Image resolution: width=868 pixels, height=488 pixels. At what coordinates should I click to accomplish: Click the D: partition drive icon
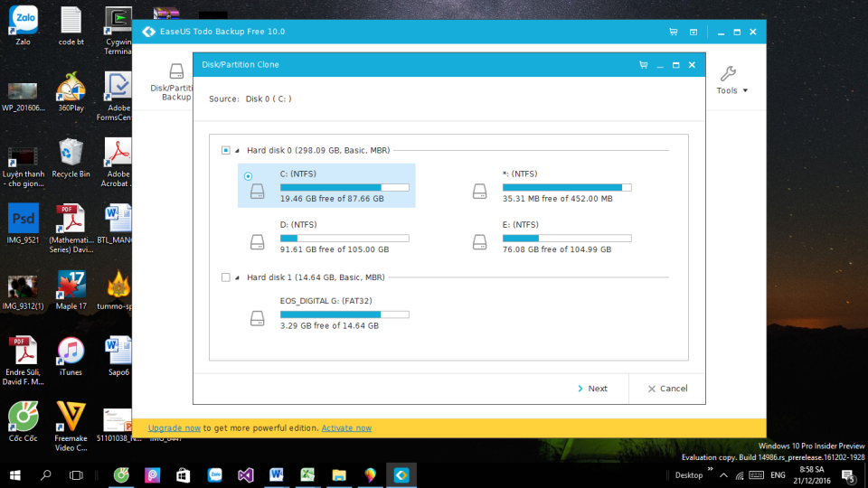pos(258,242)
